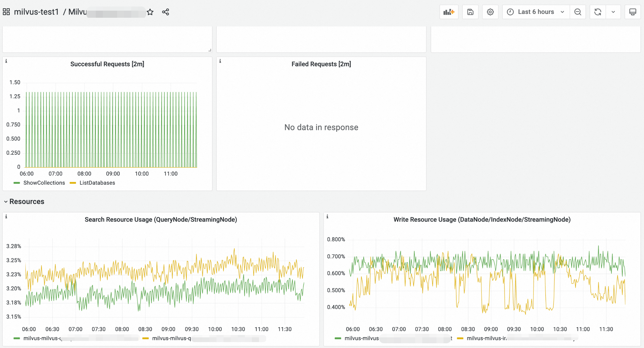Image resolution: width=644 pixels, height=348 pixels.
Task: Open the refresh interval dropdown arrow
Action: [613, 12]
